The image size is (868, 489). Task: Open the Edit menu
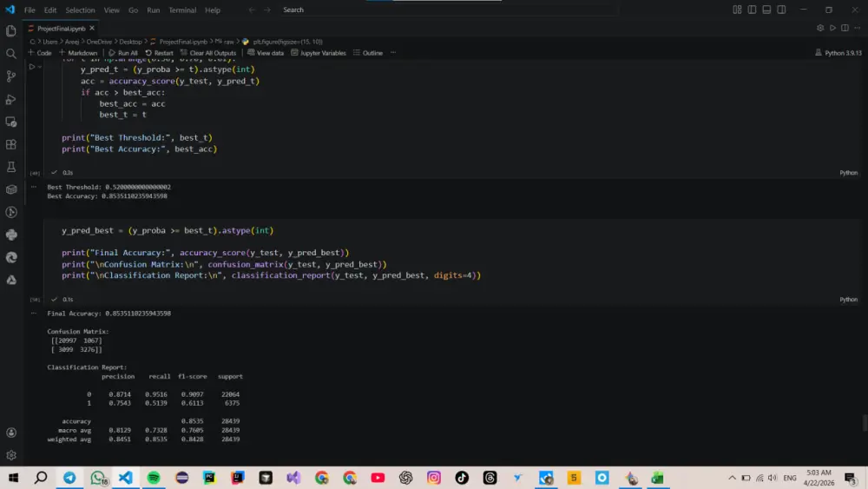point(50,10)
